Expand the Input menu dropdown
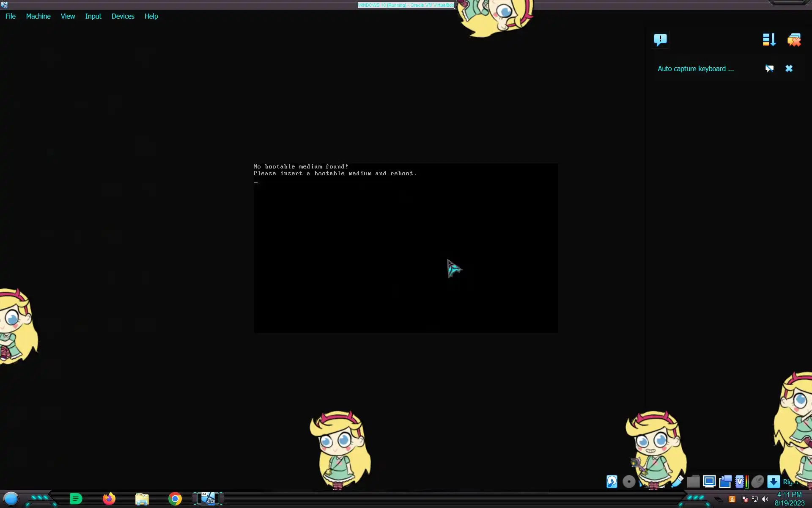 pyautogui.click(x=93, y=16)
